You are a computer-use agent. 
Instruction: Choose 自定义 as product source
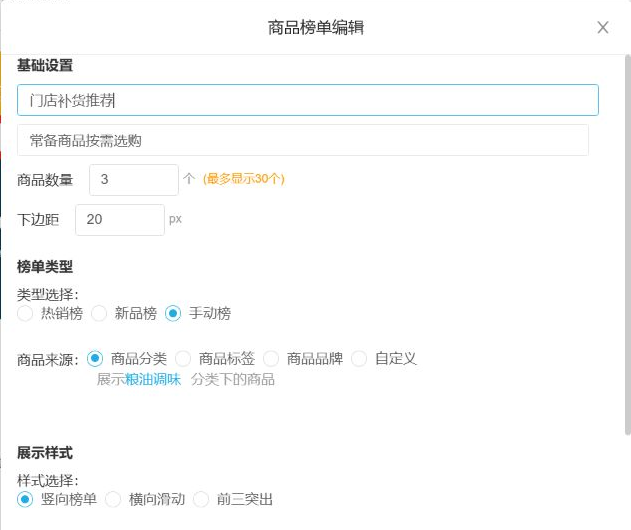[359, 359]
